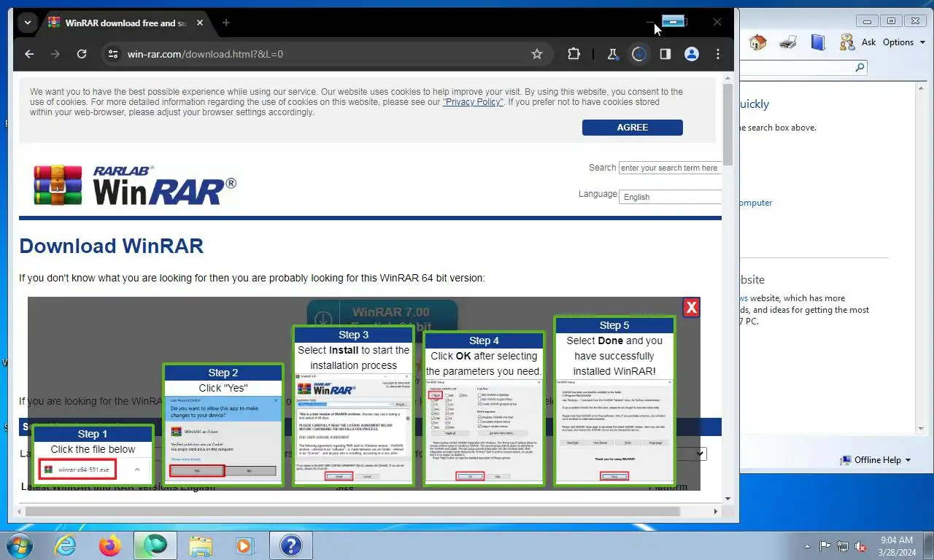This screenshot has width=934, height=560.
Task: Click the Help search magnifier icon
Action: 860,68
